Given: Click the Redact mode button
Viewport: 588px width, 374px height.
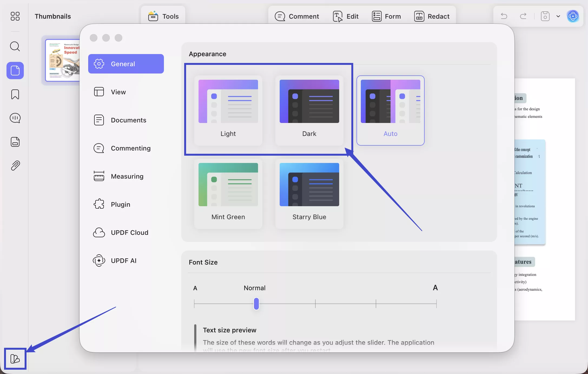Looking at the screenshot, I should coord(432,16).
